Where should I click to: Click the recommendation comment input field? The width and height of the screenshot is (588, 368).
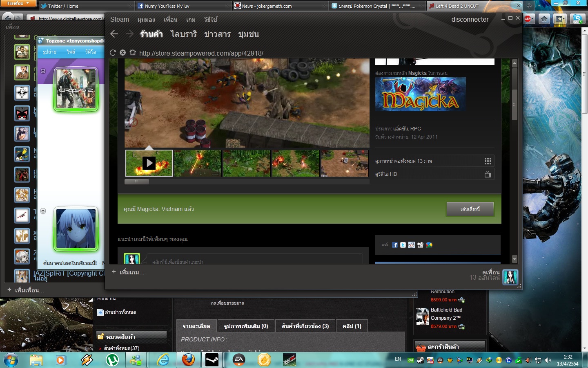255,260
